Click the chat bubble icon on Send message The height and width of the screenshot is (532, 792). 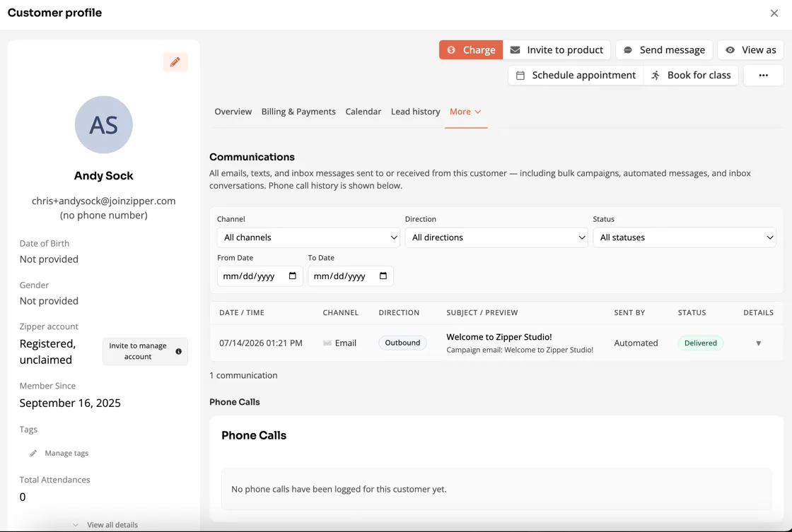[x=628, y=50]
